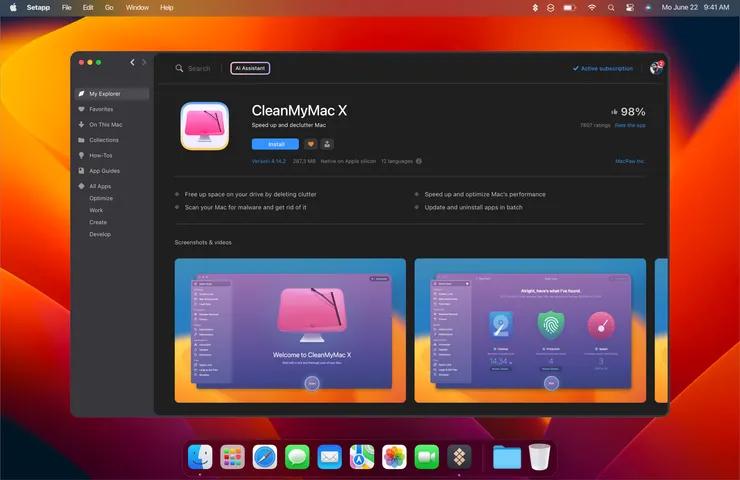
Task: Click the date and time
Action: point(695,8)
